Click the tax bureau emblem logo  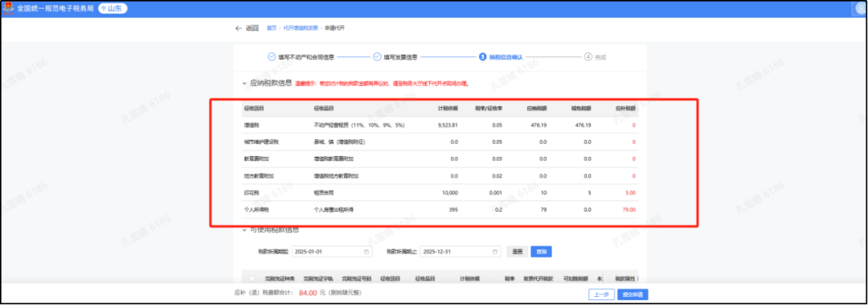(x=9, y=9)
